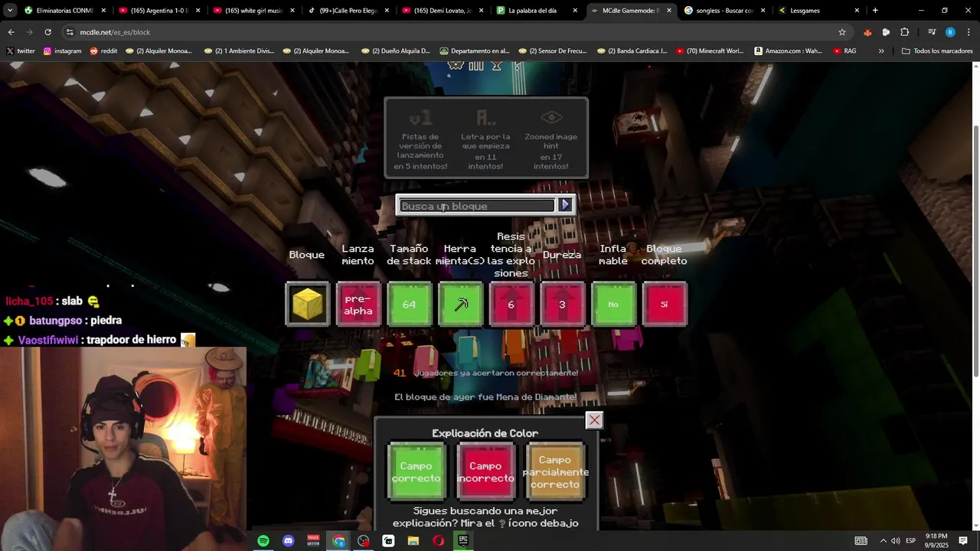Click the page vertical scrollbar
Image resolution: width=980 pixels, height=551 pixels.
[975, 251]
